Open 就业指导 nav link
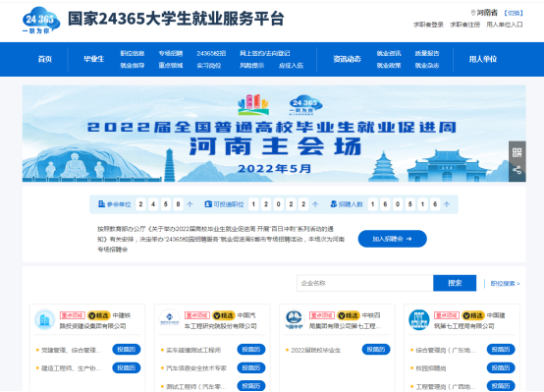The height and width of the screenshot is (392, 544). coord(133,65)
